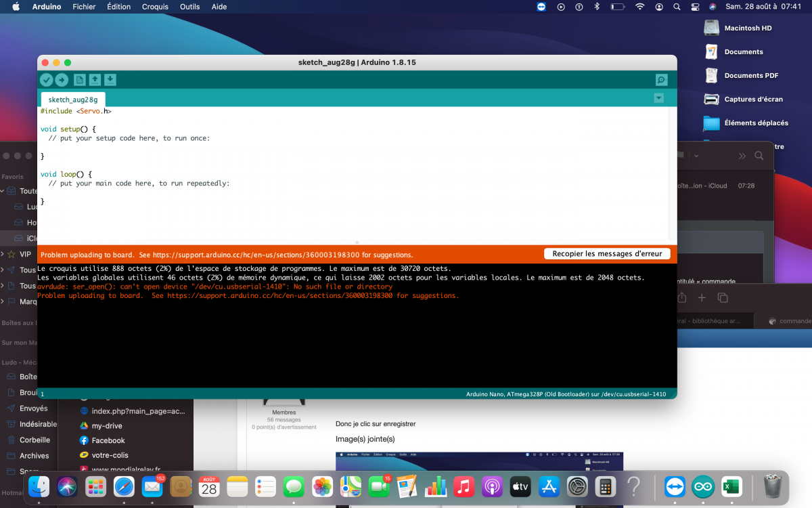Open the Fichier menu
This screenshot has width=812, height=508.
pos(84,7)
